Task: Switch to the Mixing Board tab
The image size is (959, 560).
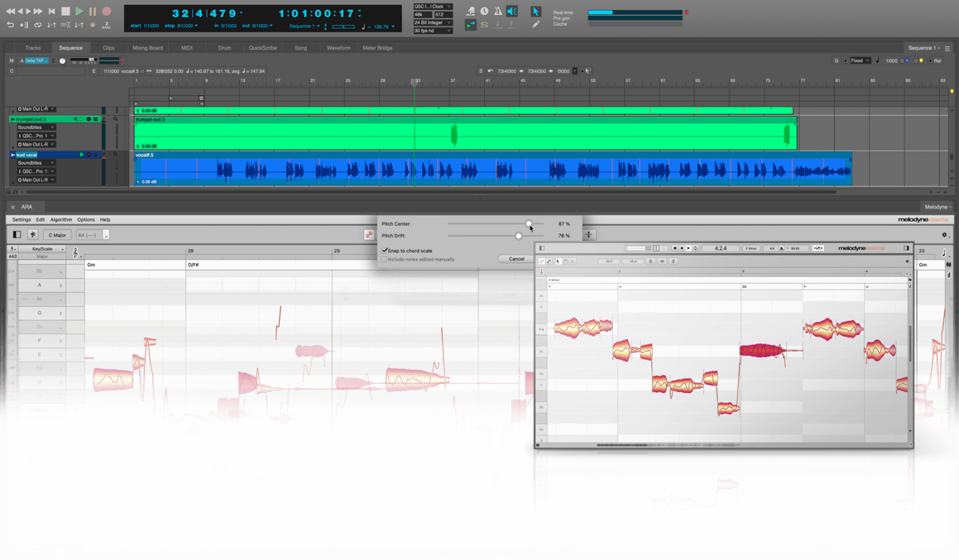Action: (x=147, y=48)
